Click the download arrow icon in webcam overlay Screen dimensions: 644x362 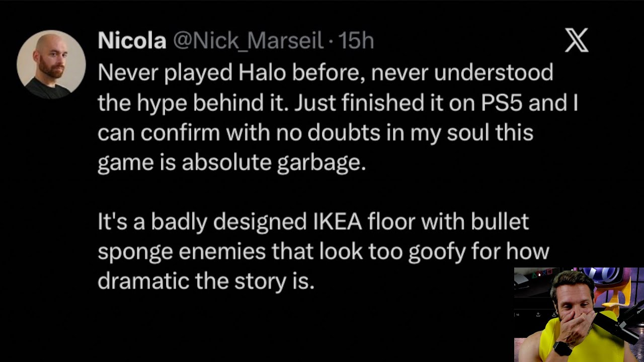tap(554, 315)
